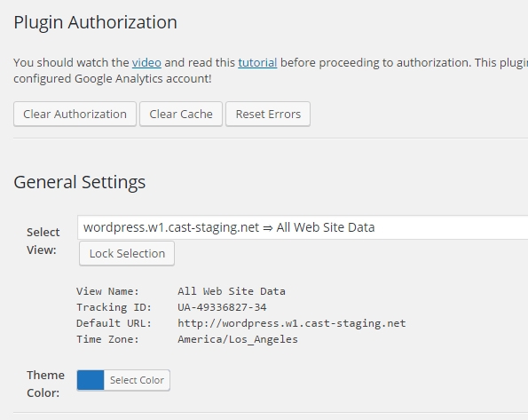Image resolution: width=528 pixels, height=420 pixels.
Task: Click the Select View label
Action: [x=43, y=241]
